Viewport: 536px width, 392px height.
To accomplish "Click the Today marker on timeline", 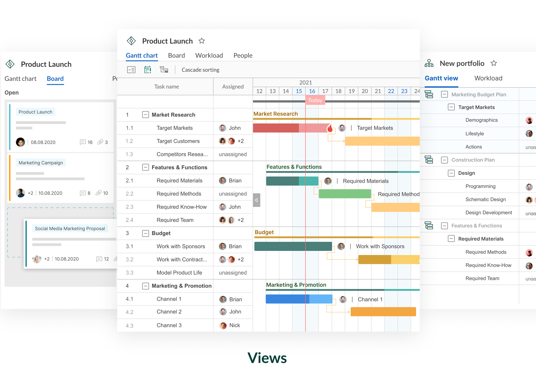I will click(x=315, y=100).
